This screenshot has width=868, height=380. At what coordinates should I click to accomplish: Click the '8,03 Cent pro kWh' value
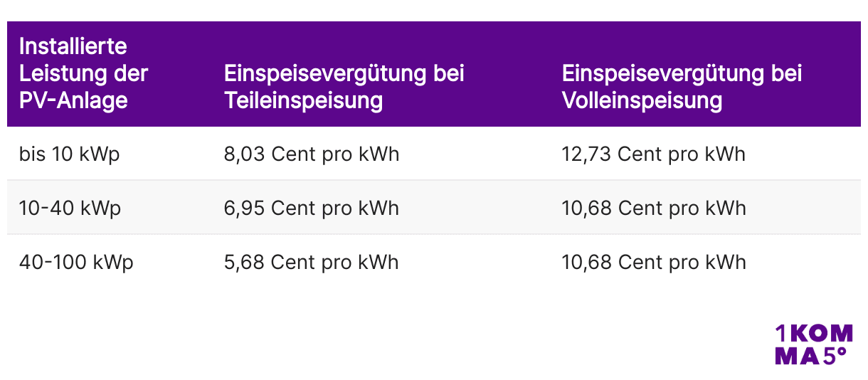312,154
